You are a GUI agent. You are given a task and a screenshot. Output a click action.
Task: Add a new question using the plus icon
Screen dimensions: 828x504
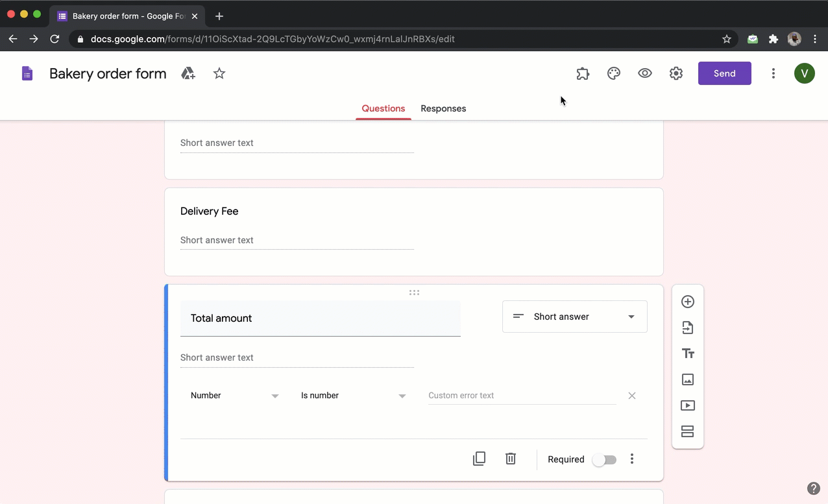point(687,301)
